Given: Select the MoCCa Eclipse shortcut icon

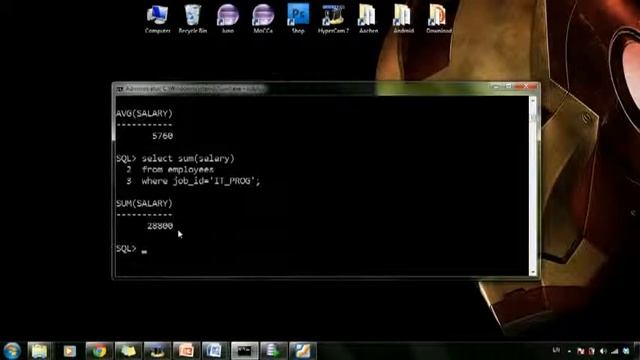Looking at the screenshot, I should point(263,19).
